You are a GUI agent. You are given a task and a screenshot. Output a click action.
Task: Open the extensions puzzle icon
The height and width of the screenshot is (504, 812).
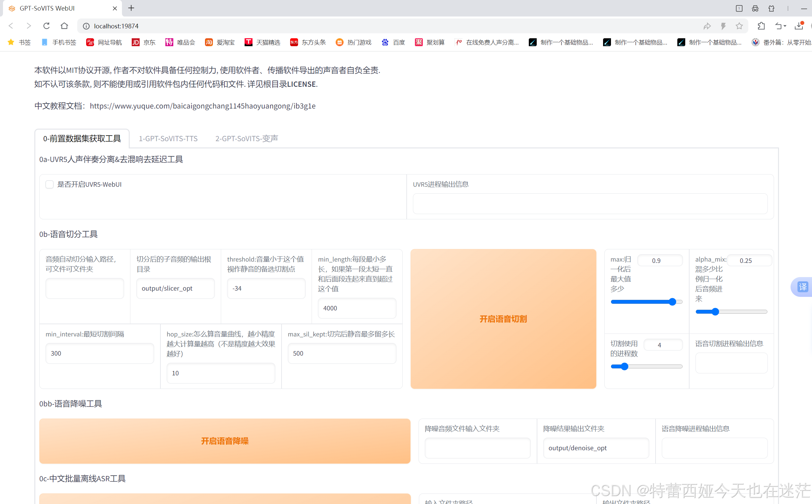click(761, 26)
